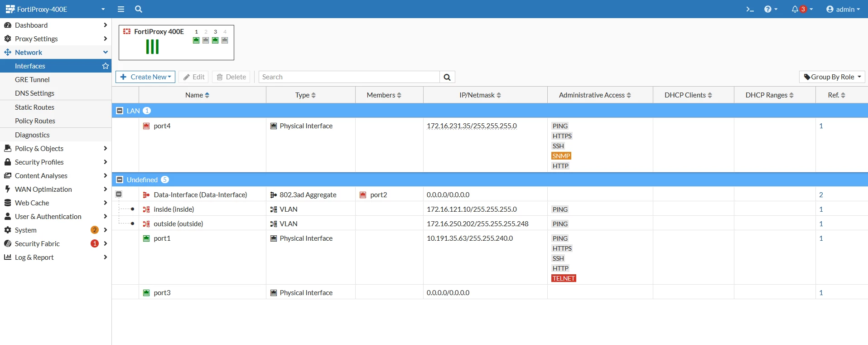The width and height of the screenshot is (868, 345).
Task: Click 172.16.231.35 IP/Netmask cell
Action: (472, 126)
